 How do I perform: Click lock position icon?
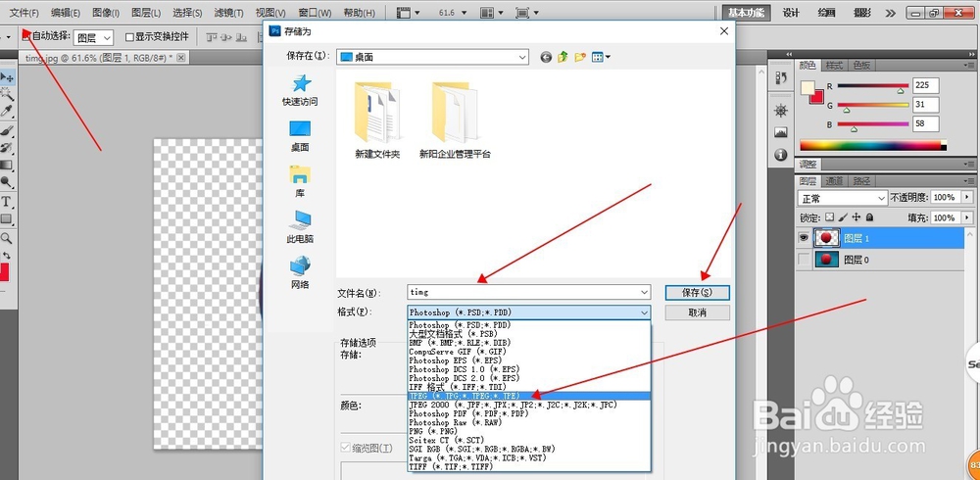click(856, 217)
